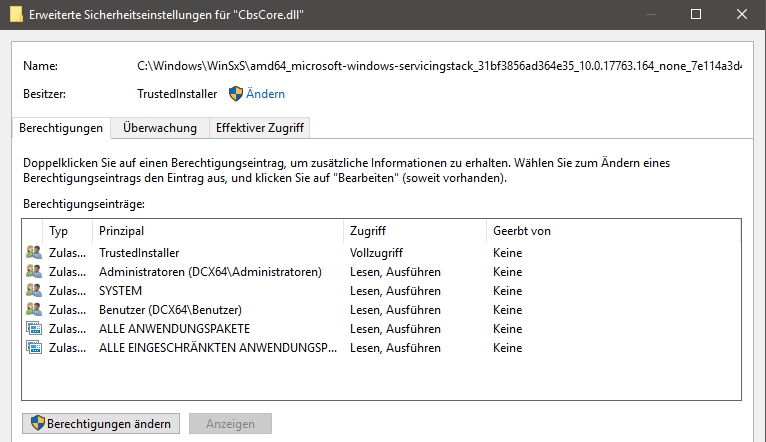Viewport: 766px width, 442px height.
Task: Select the Administratoren (DCX64\Administratoren) entry
Action: [210, 272]
